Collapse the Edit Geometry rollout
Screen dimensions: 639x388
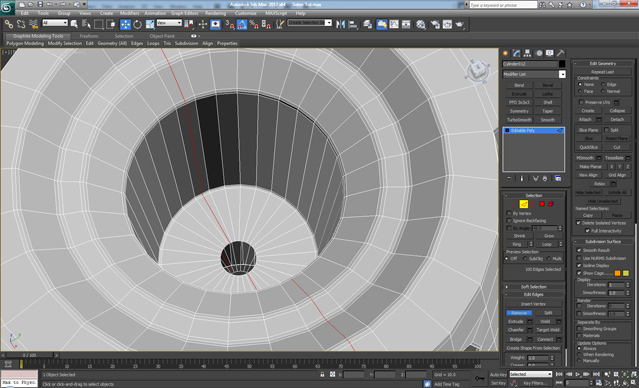click(x=603, y=64)
